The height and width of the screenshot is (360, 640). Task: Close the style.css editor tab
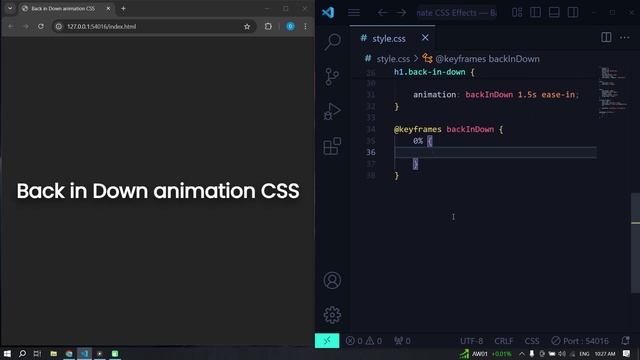point(425,38)
